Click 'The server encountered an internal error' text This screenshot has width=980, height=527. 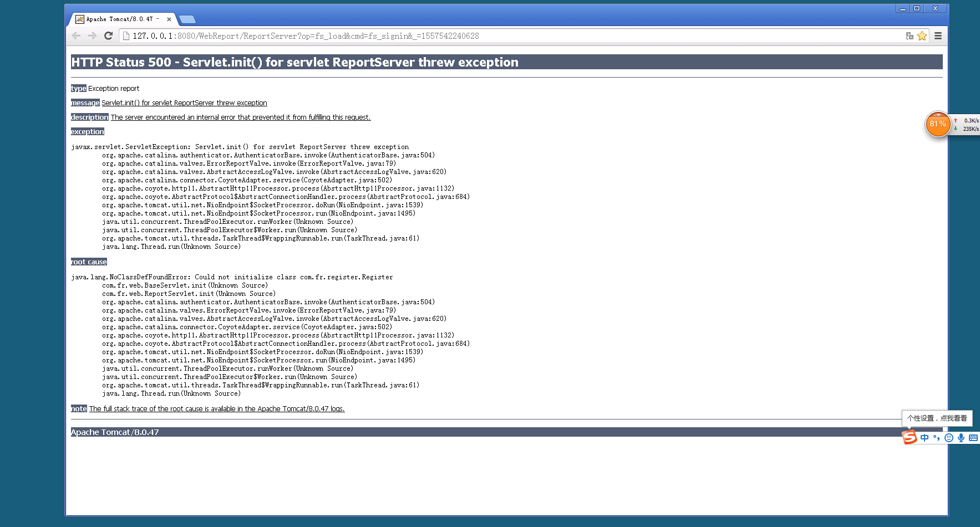click(241, 117)
